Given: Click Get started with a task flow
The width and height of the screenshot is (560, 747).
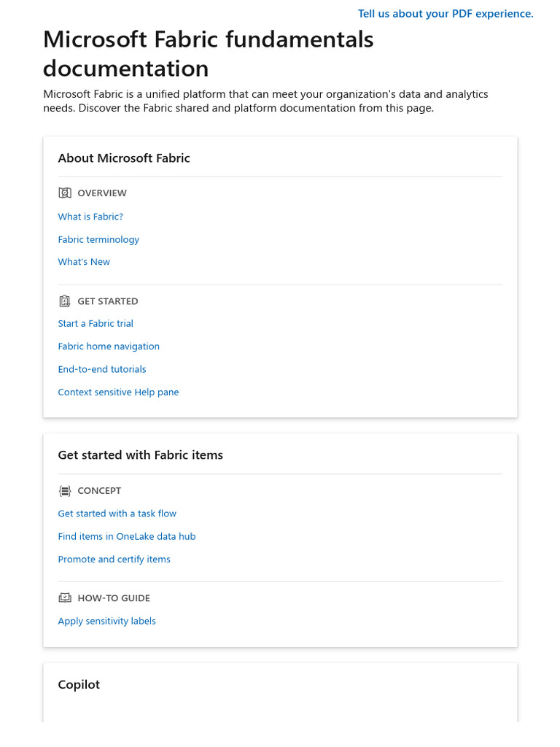Looking at the screenshot, I should pos(117,514).
